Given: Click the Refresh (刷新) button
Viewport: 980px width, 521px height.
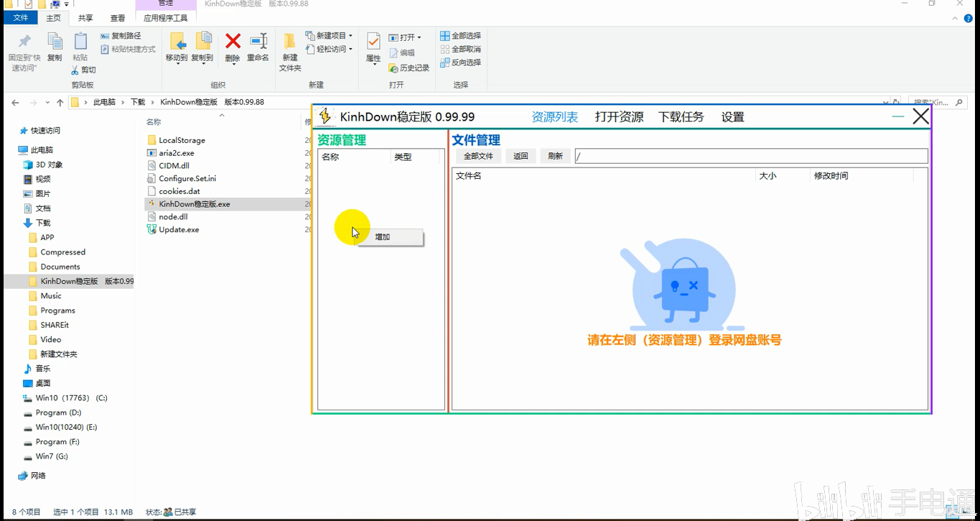Looking at the screenshot, I should (555, 156).
